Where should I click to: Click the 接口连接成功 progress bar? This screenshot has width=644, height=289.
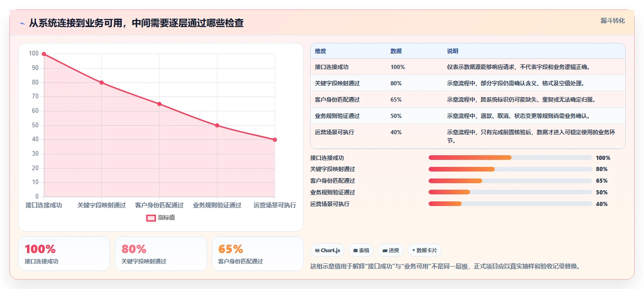pos(510,158)
